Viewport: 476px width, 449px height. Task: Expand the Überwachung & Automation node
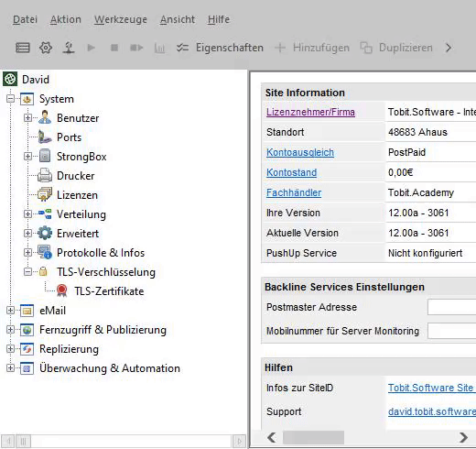(x=10, y=368)
